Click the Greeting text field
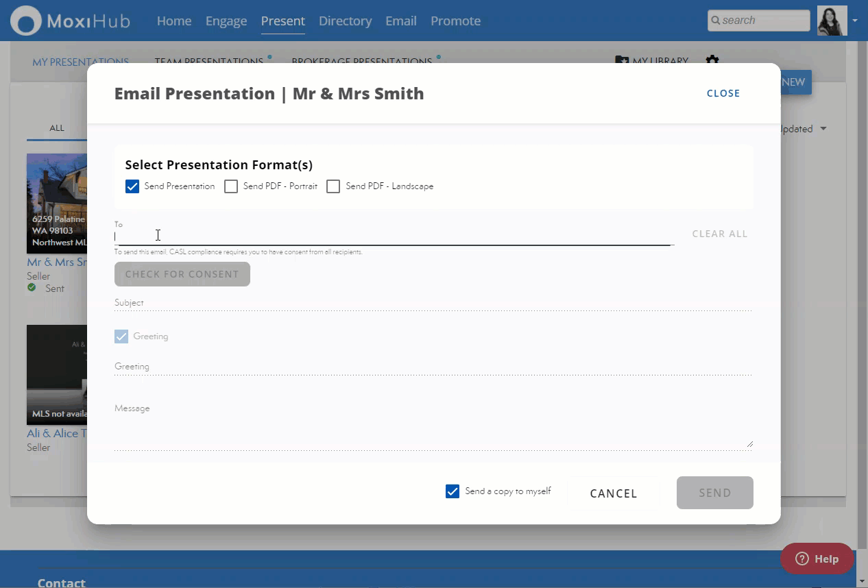The width and height of the screenshot is (868, 588). [433, 367]
